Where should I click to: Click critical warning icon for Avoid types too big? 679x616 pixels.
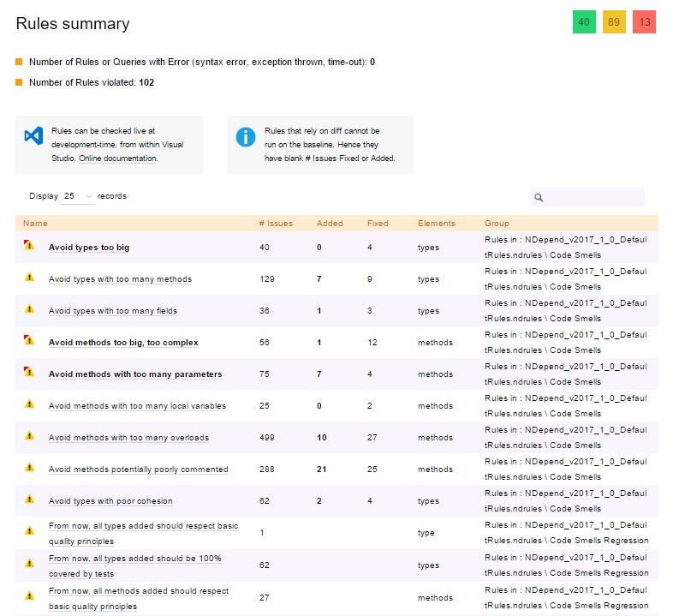coord(29,245)
